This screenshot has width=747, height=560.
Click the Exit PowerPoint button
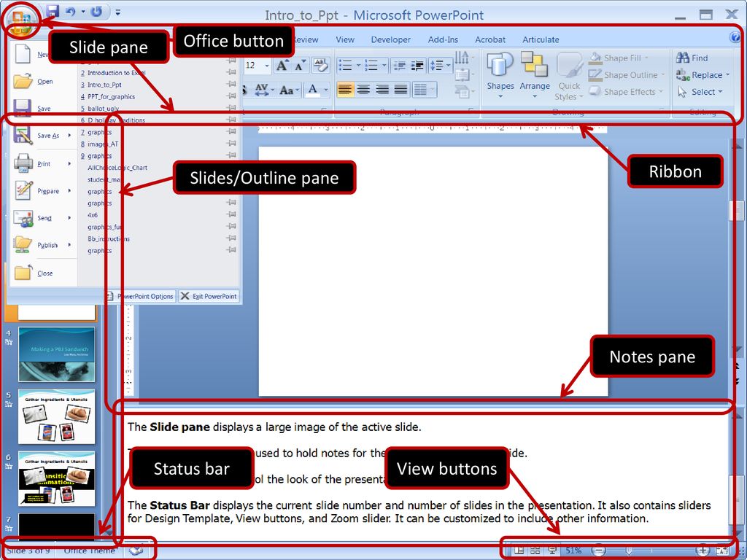[209, 296]
